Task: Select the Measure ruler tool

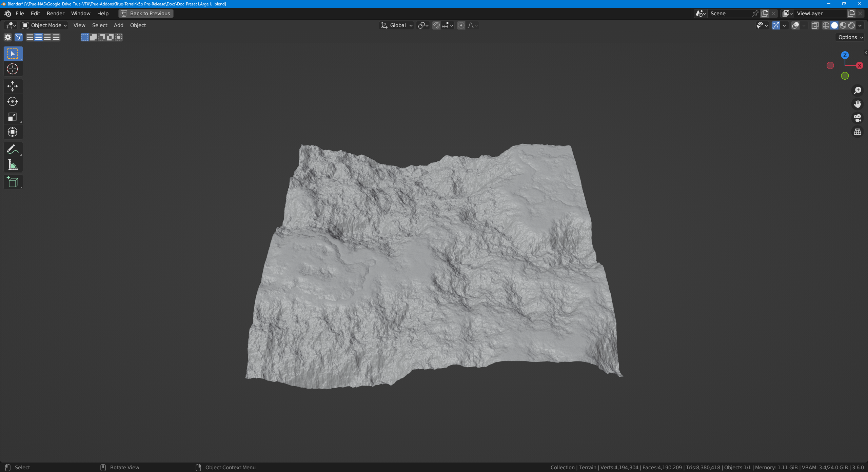Action: click(x=13, y=165)
